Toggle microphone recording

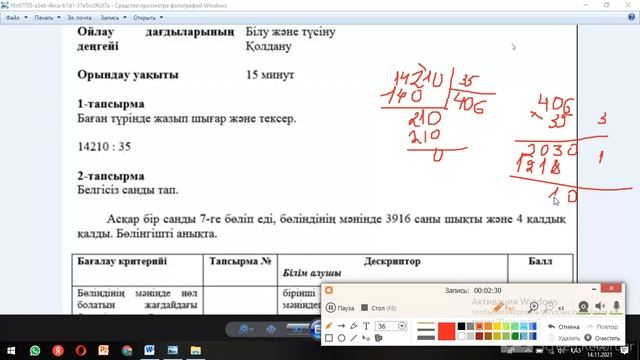click(616, 307)
